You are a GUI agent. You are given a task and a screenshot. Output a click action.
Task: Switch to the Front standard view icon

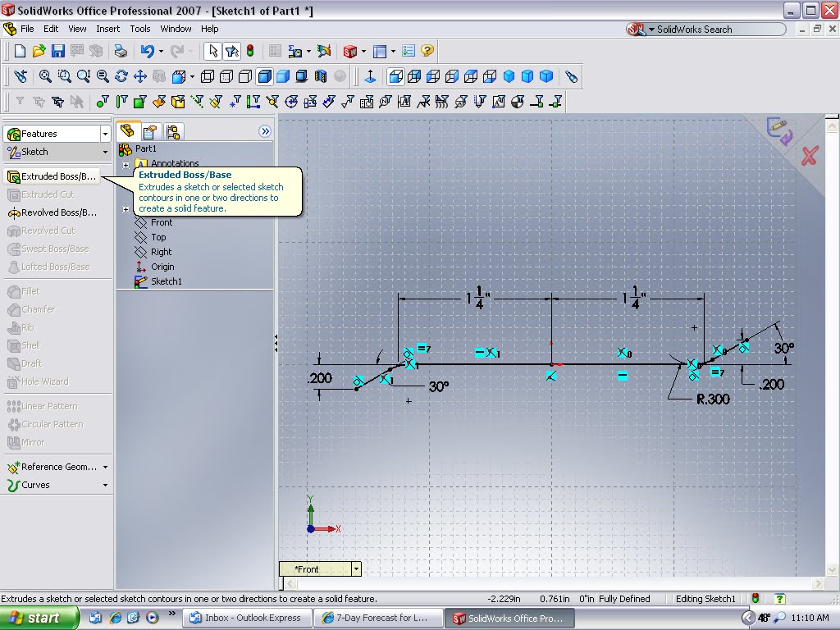(x=396, y=76)
